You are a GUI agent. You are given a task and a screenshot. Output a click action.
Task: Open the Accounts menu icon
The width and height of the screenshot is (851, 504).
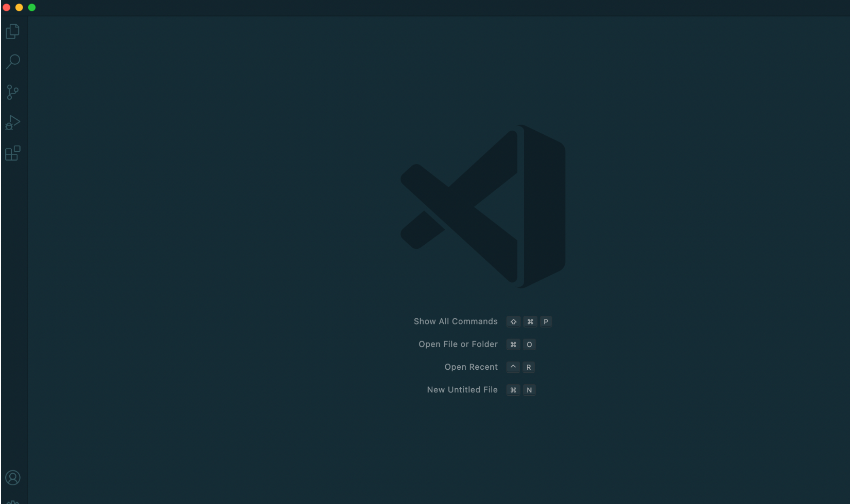pyautogui.click(x=13, y=478)
